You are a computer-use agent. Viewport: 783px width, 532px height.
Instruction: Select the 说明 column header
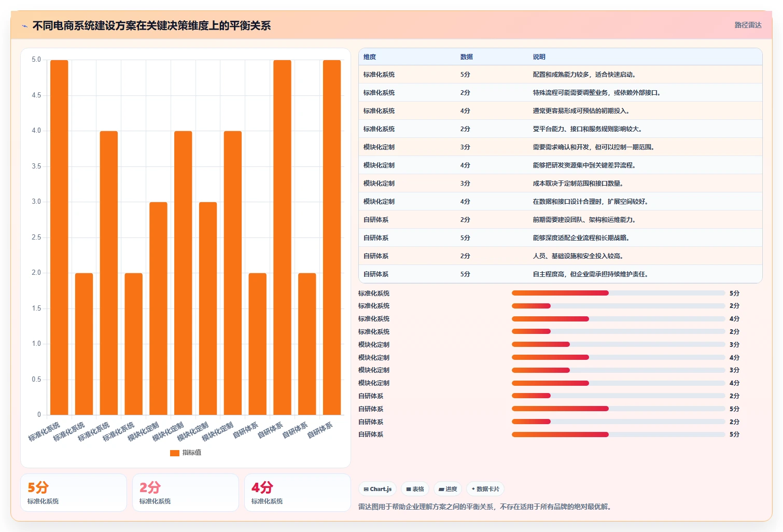point(539,57)
